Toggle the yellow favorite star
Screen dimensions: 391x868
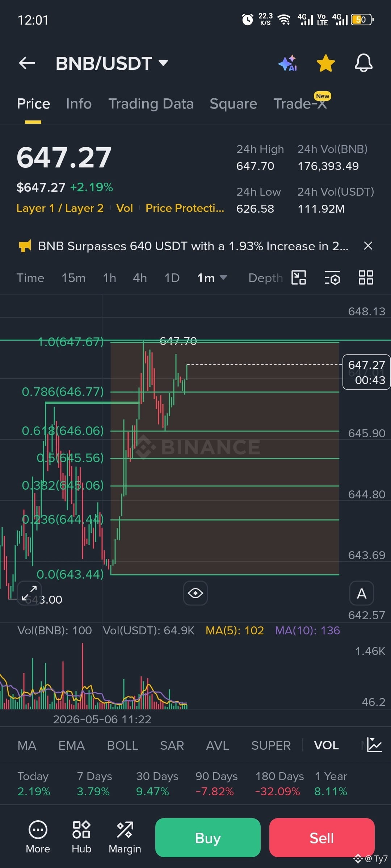(x=326, y=63)
